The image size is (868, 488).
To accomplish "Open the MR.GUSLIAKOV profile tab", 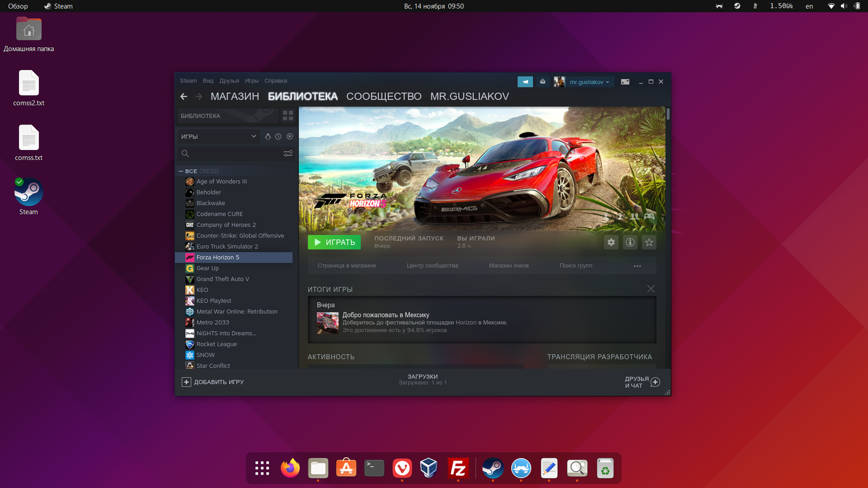I will (470, 97).
